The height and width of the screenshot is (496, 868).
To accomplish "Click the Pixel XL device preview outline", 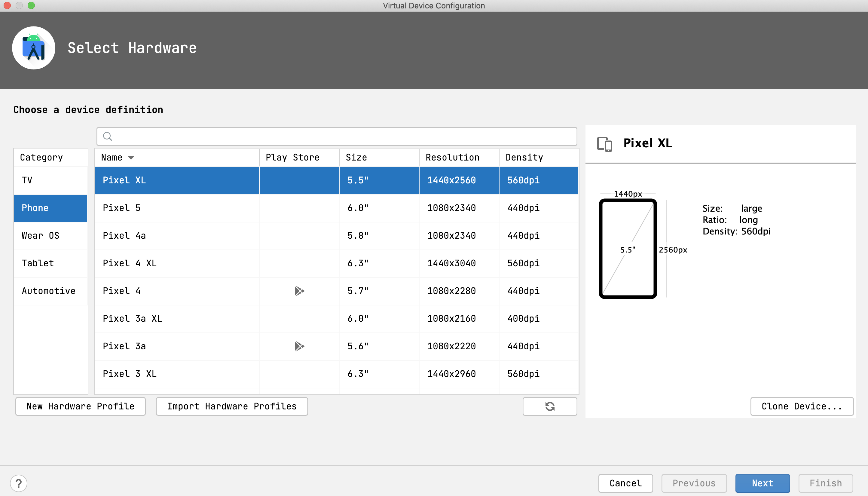I will [628, 249].
